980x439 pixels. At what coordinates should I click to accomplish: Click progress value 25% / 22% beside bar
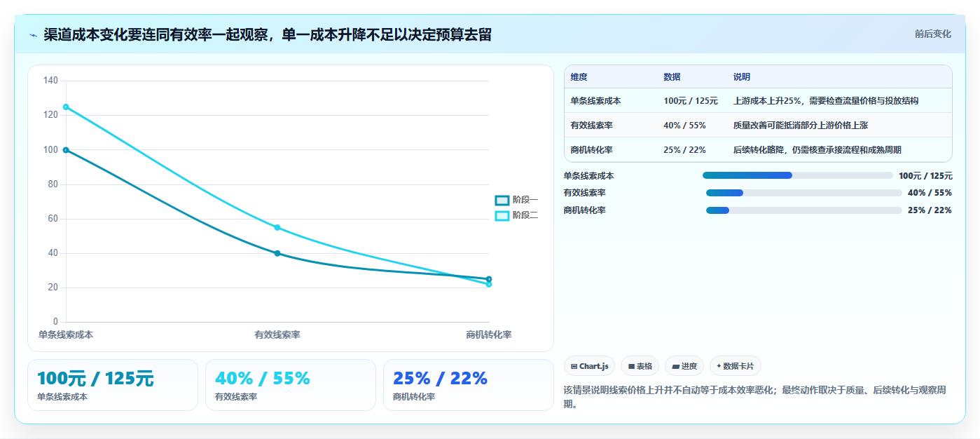point(930,210)
